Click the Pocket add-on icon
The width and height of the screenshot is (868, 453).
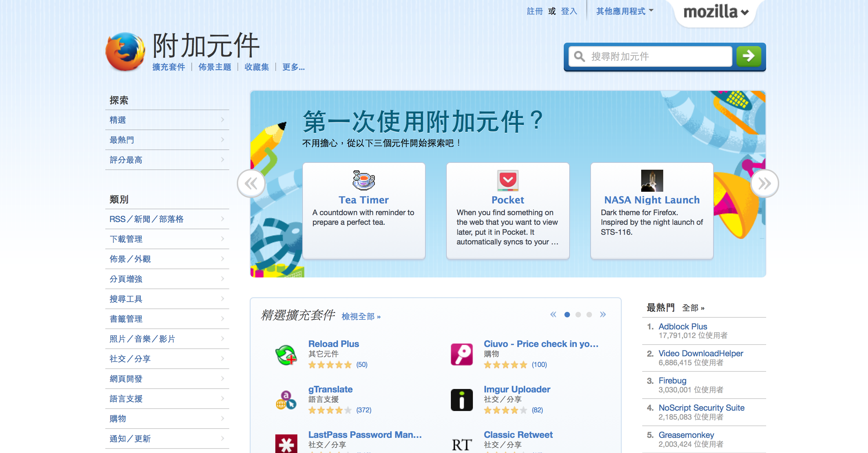coord(508,180)
